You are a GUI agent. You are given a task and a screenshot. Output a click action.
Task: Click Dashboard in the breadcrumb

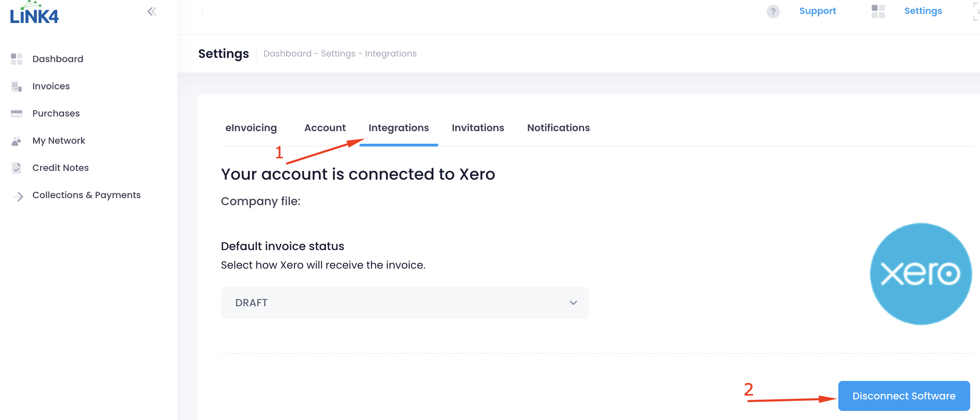coord(287,54)
